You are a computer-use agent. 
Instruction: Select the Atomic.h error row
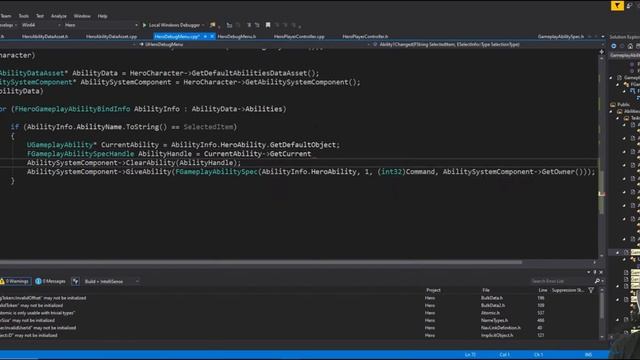click(x=299, y=313)
